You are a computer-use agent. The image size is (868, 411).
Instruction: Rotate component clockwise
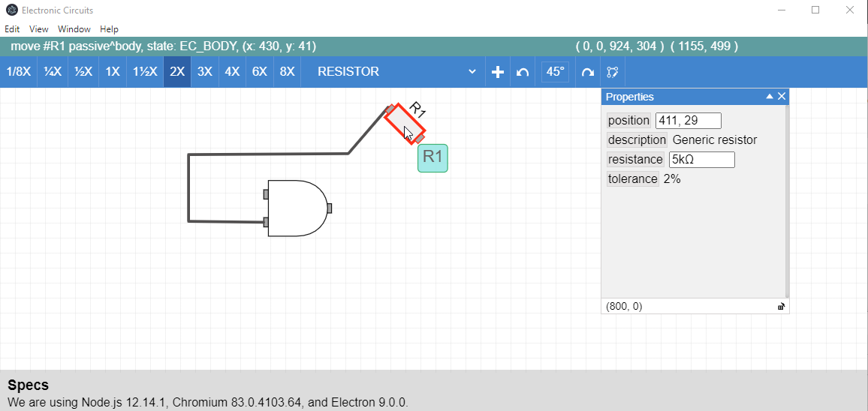pos(587,72)
